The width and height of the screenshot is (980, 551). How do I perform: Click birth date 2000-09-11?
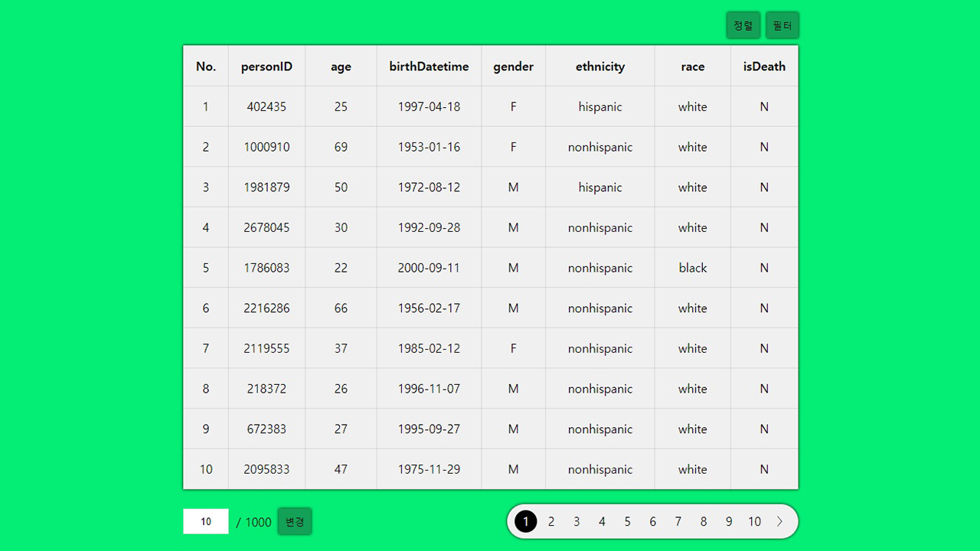pyautogui.click(x=429, y=268)
